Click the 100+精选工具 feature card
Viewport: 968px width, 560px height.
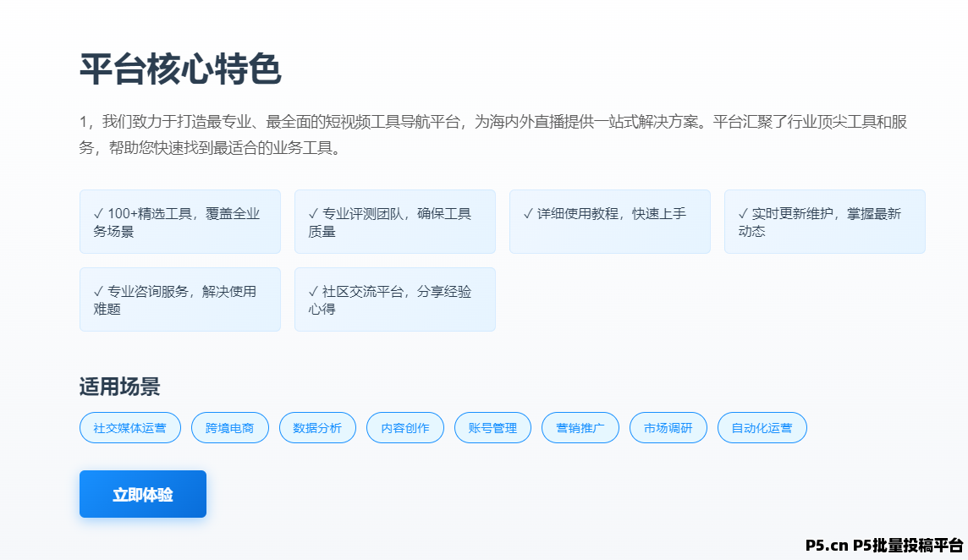180,221
